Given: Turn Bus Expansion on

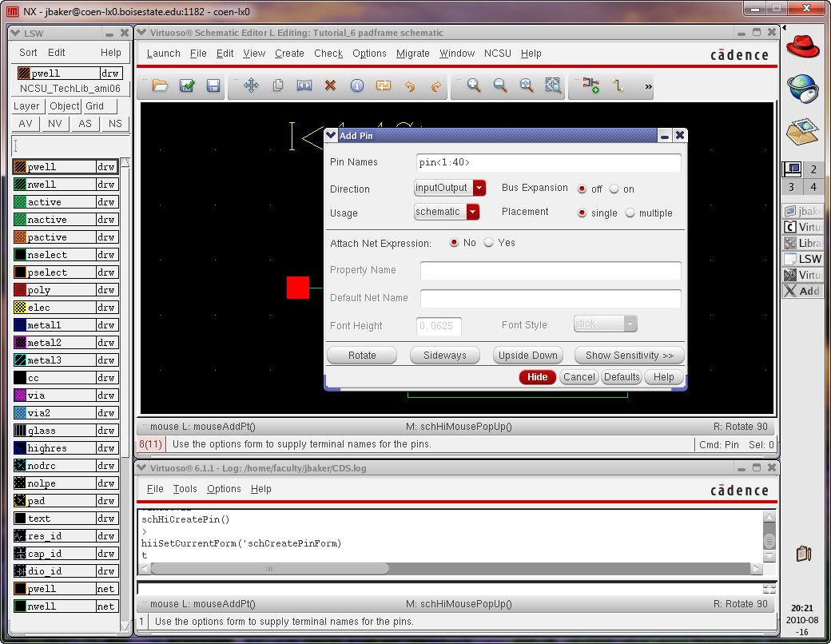Looking at the screenshot, I should (614, 189).
